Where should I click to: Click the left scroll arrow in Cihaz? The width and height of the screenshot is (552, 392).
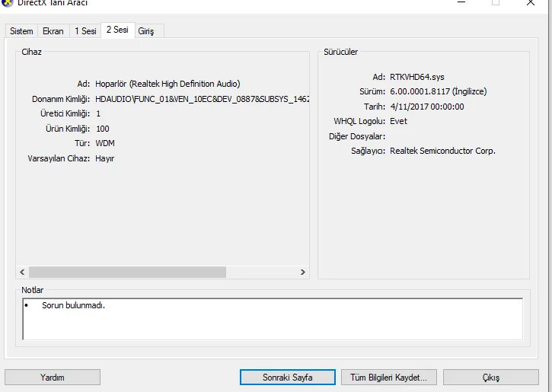(x=22, y=272)
